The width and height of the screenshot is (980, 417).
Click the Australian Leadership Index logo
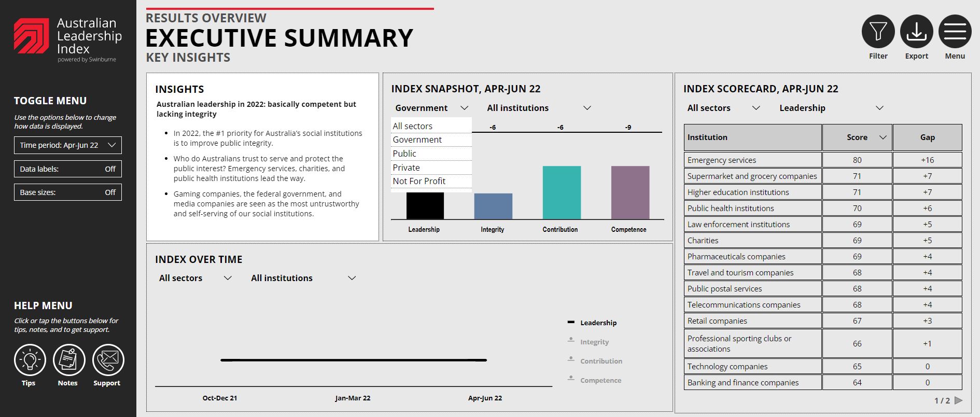32,36
